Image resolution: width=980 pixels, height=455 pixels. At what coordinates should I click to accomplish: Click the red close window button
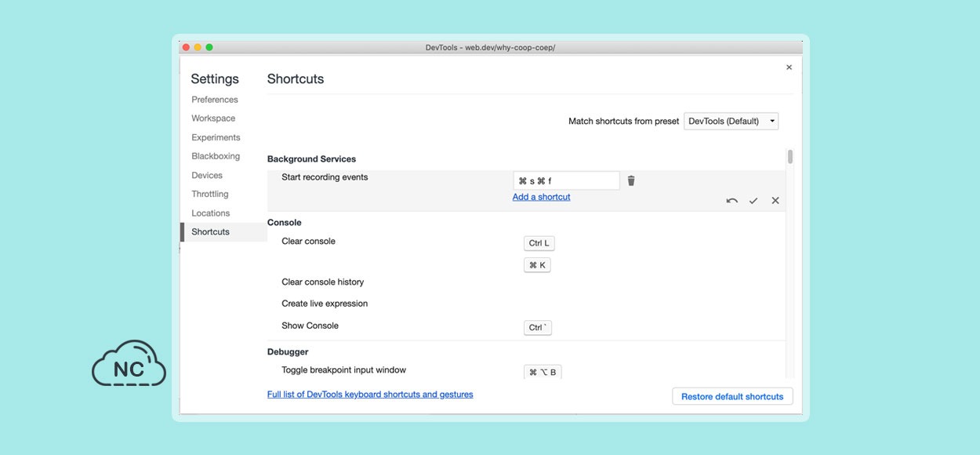[x=186, y=47]
